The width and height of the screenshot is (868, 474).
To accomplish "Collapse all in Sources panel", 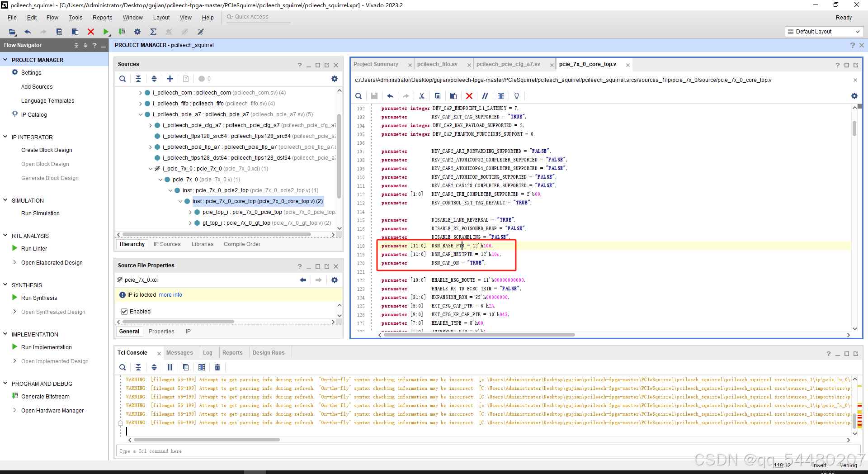I will point(138,79).
